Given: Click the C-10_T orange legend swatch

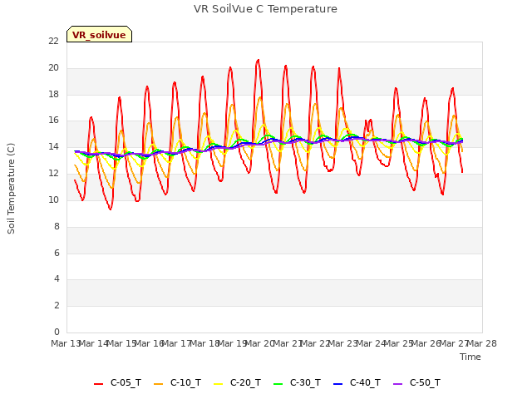Looking at the screenshot, I should pos(159,384).
